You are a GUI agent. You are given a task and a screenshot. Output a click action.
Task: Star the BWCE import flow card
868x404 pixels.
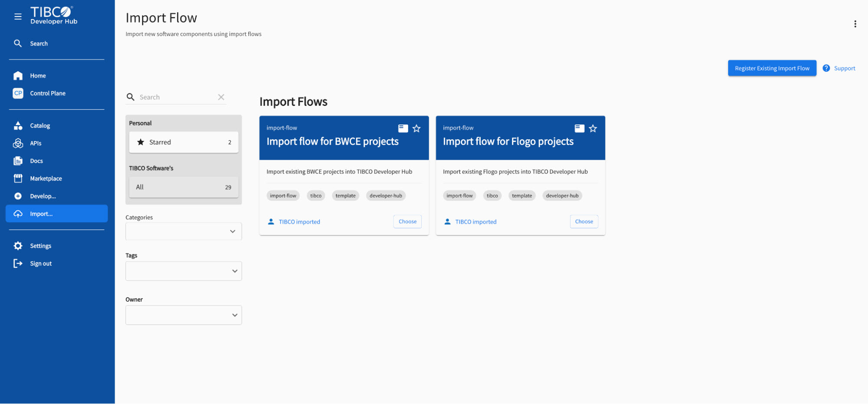pyautogui.click(x=416, y=128)
